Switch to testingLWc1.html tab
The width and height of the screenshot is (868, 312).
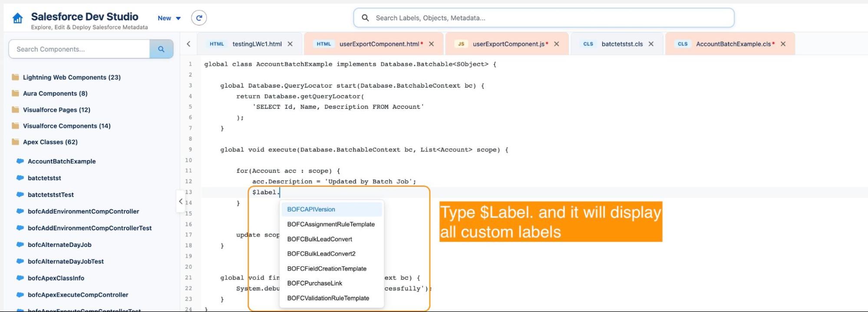click(251, 44)
